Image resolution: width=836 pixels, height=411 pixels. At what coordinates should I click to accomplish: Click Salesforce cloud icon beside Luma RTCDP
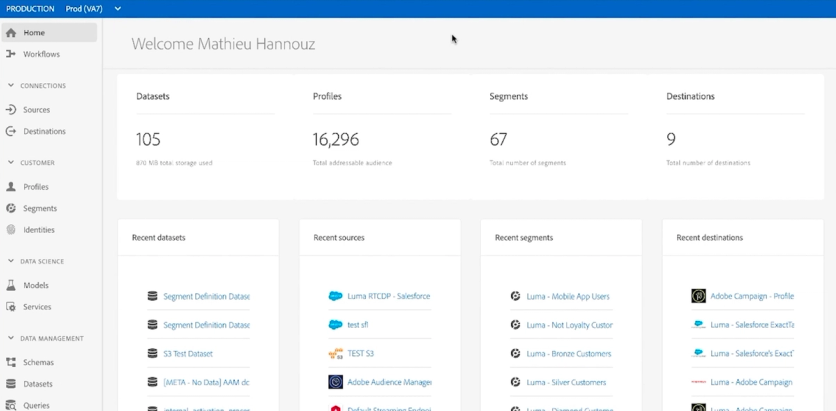(x=335, y=296)
